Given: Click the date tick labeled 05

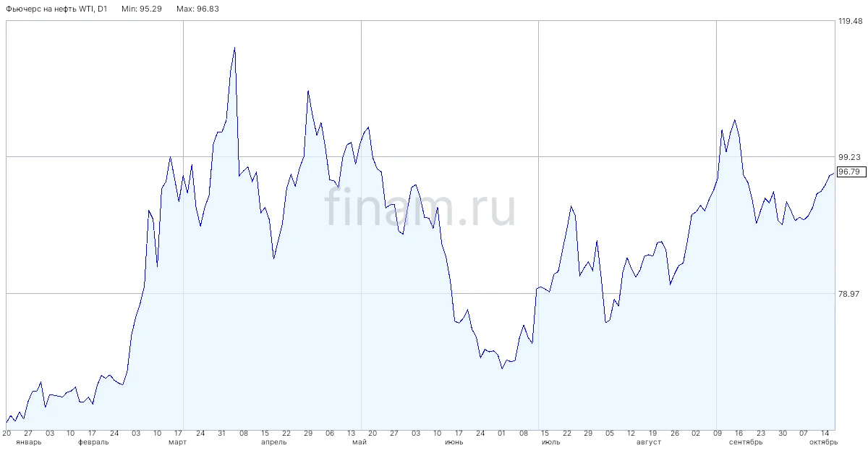Looking at the screenshot, I should coord(610,433).
